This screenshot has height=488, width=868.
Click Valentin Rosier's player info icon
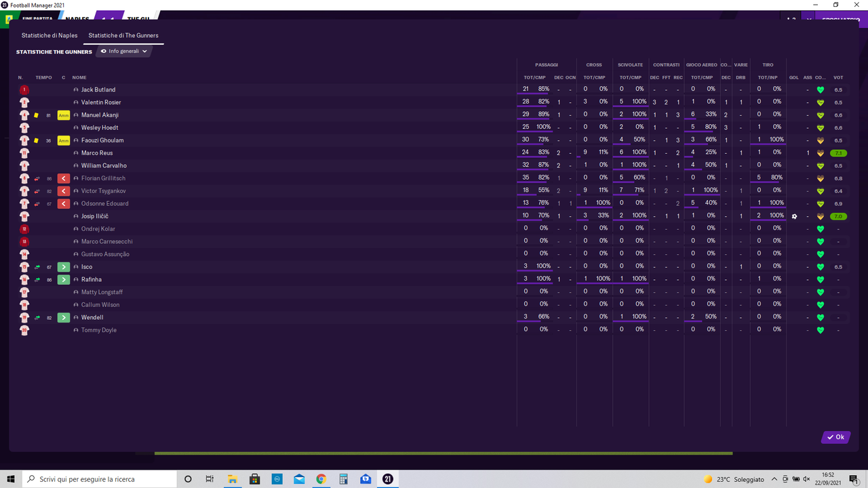coord(77,102)
